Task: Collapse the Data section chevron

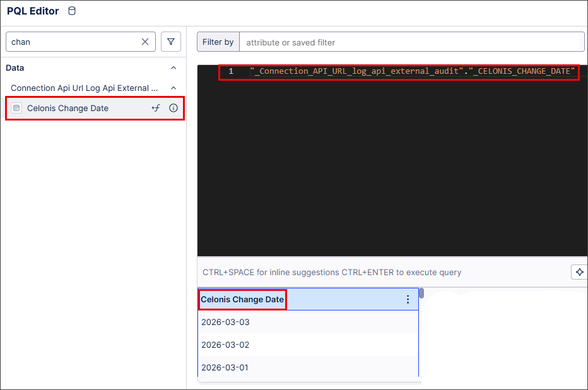Action: pyautogui.click(x=173, y=68)
